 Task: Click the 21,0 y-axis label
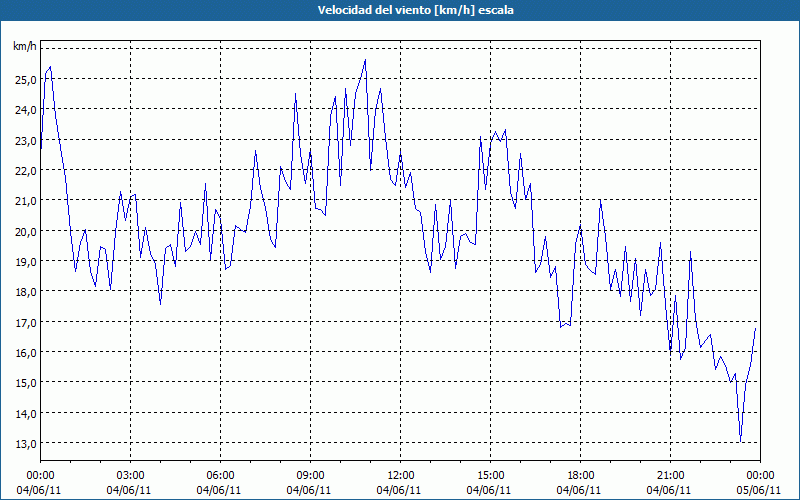point(27,201)
